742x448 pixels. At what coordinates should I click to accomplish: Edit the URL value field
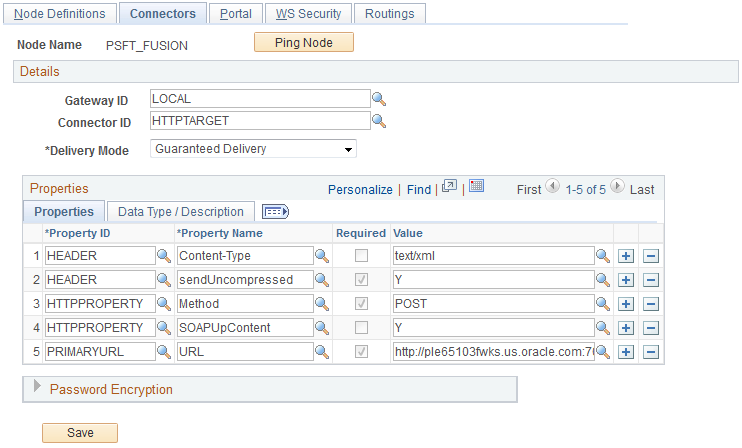pos(493,352)
